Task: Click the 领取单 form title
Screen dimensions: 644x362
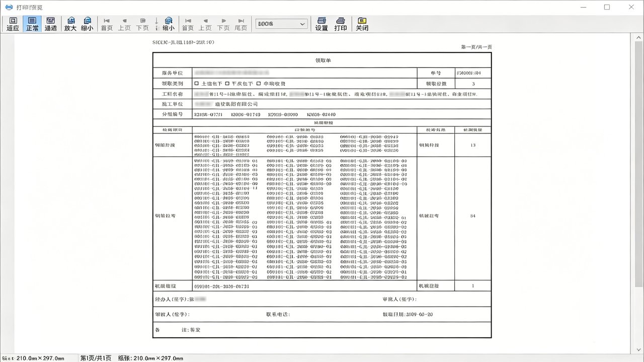Action: 323,60
